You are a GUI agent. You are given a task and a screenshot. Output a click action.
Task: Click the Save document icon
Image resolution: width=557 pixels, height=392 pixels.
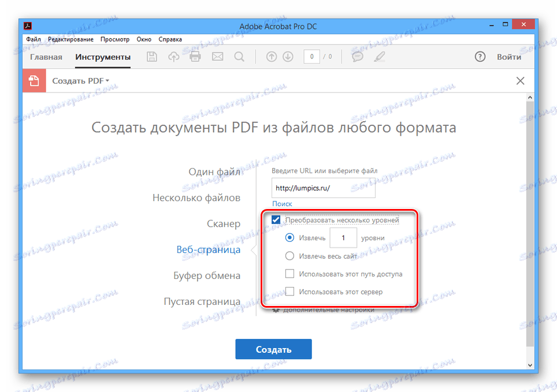coord(151,56)
